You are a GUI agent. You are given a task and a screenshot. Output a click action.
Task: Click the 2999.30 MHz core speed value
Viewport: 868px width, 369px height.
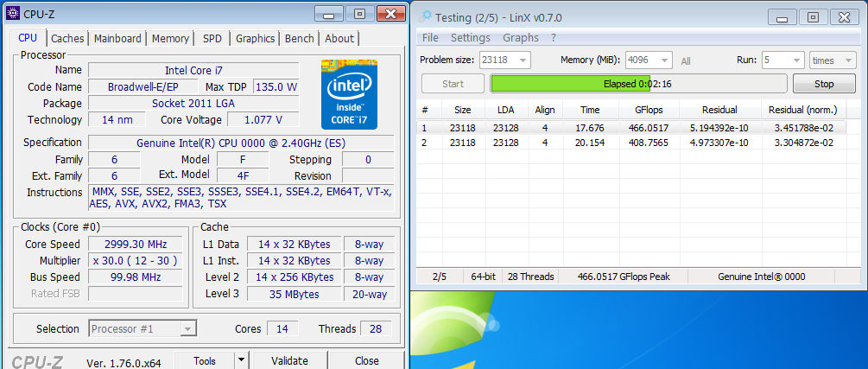point(136,245)
